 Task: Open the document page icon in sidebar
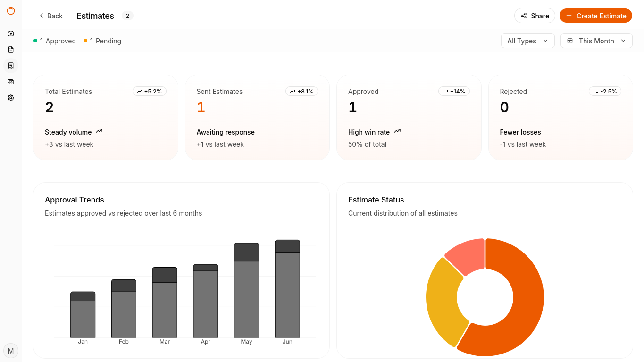(11, 50)
